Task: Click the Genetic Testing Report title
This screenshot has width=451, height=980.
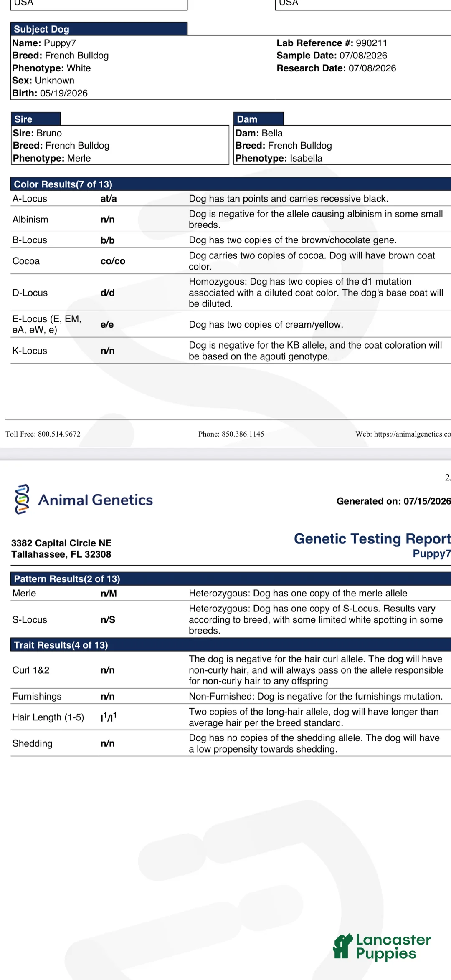Action: [x=372, y=539]
